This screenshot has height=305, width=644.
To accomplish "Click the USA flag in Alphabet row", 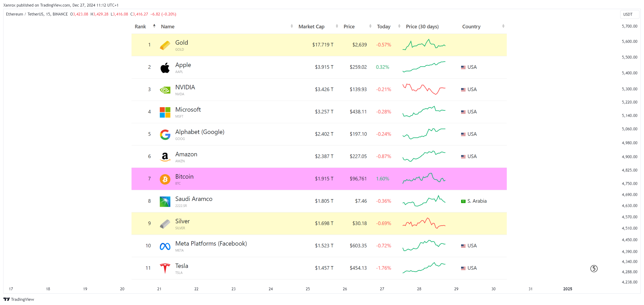I will pyautogui.click(x=463, y=134).
